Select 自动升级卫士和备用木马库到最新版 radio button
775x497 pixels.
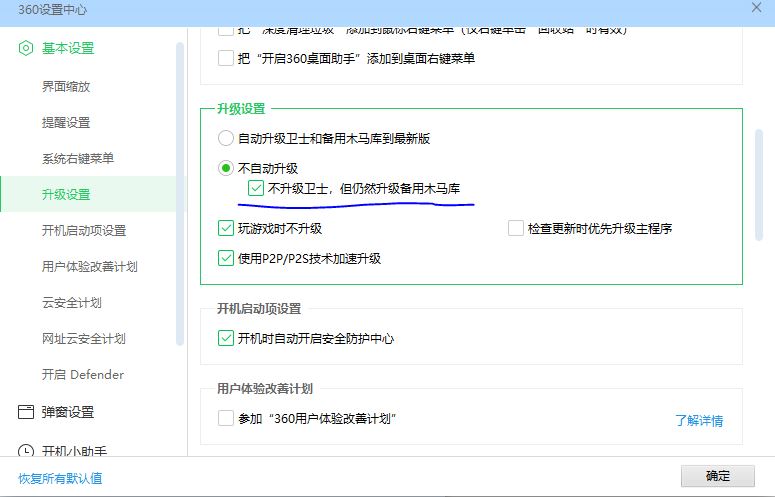coord(225,138)
